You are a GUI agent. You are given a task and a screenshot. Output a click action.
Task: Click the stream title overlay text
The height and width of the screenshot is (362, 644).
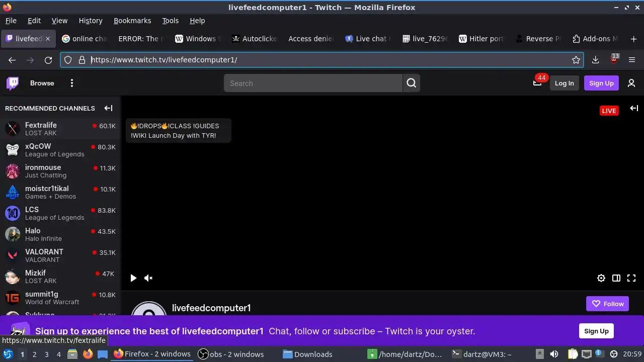(x=178, y=131)
